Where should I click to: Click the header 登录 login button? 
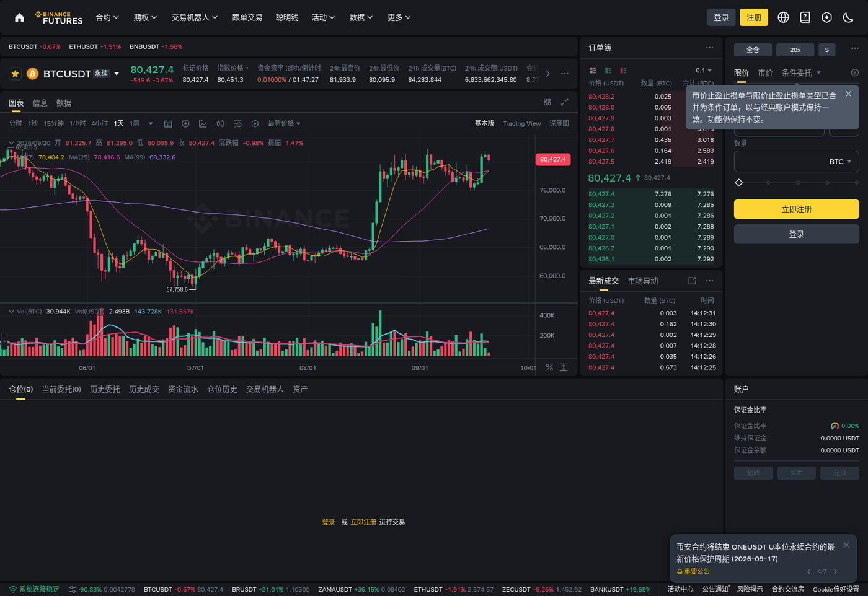(x=721, y=17)
